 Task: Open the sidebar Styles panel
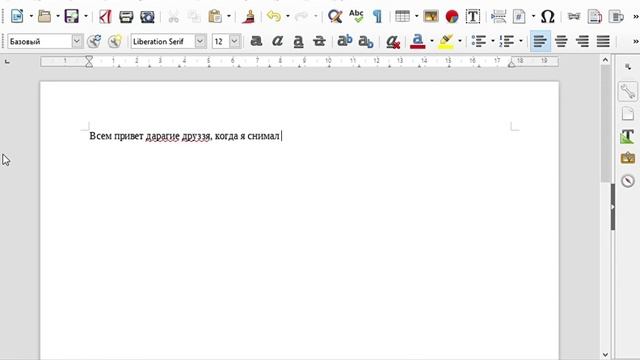628,136
